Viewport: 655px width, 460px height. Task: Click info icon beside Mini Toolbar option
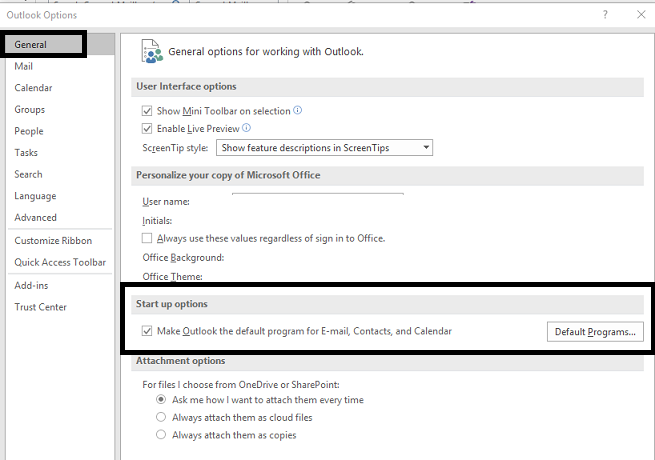pyautogui.click(x=297, y=110)
